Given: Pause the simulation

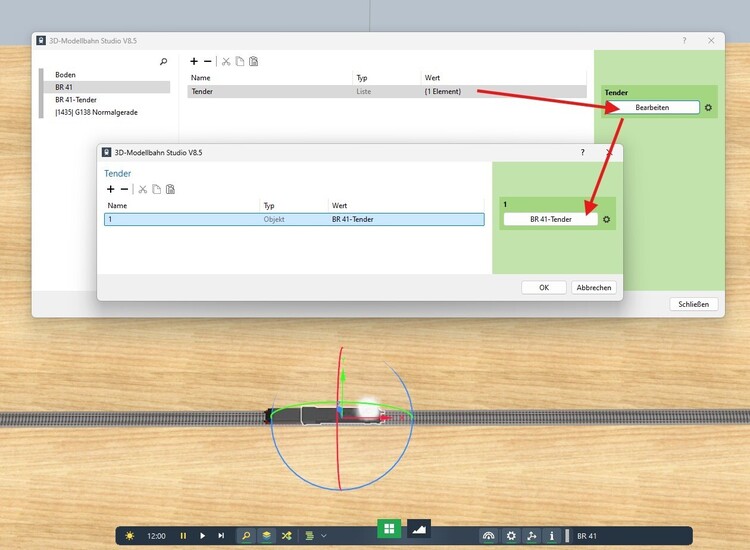Looking at the screenshot, I should tap(183, 536).
